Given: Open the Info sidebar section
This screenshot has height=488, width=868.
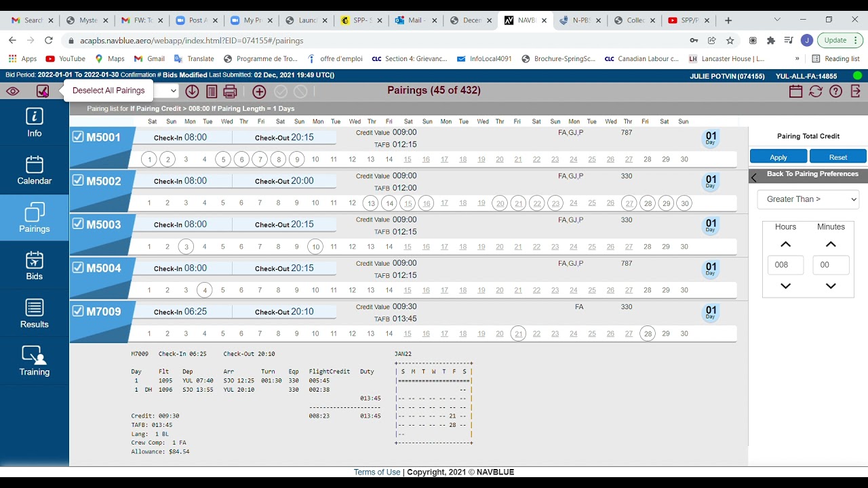Looking at the screenshot, I should pyautogui.click(x=35, y=123).
